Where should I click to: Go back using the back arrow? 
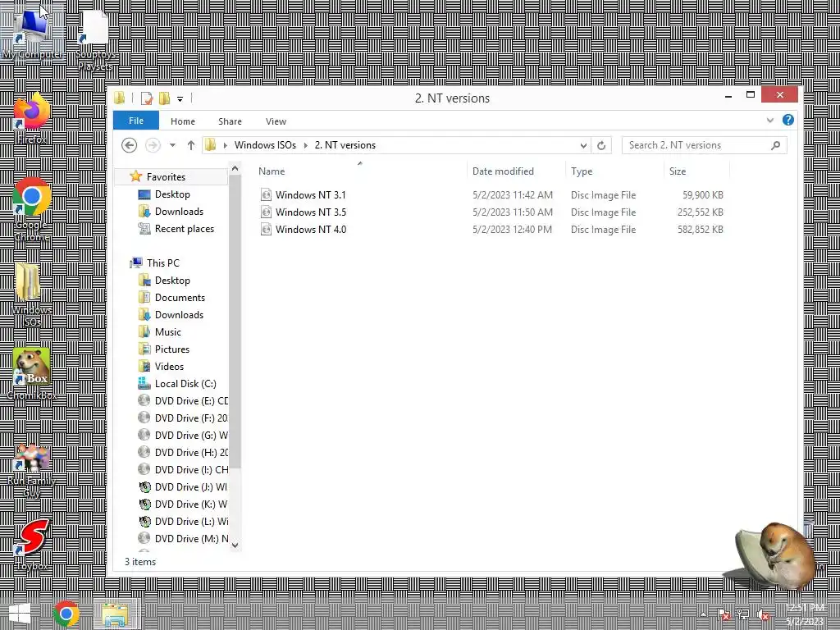[x=129, y=145]
